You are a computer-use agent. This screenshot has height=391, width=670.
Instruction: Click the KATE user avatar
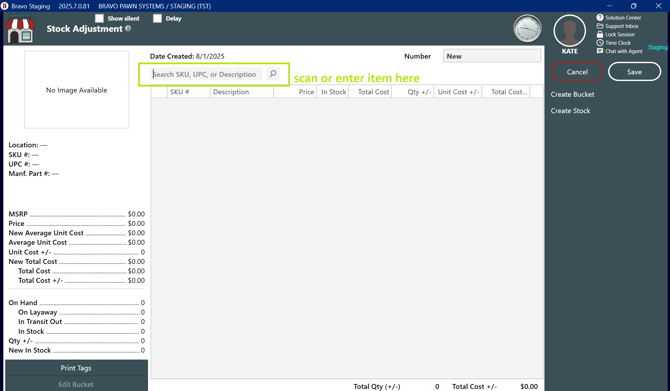(570, 31)
